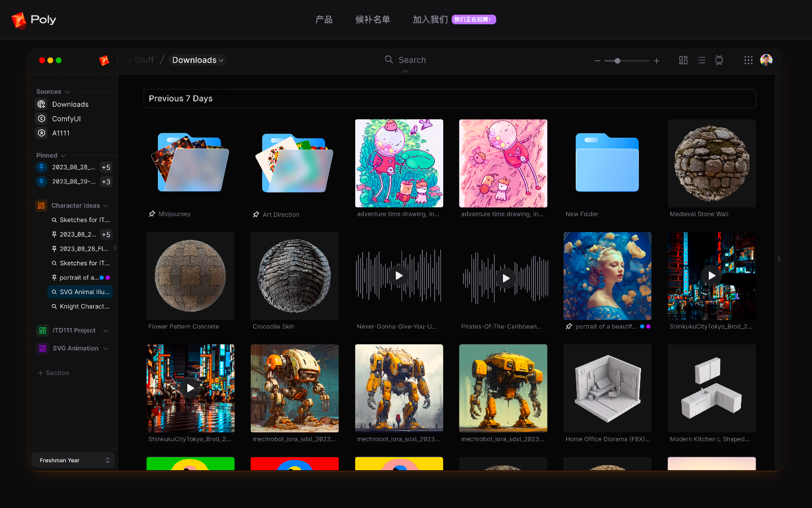Select portrait of a... sidebar item

tap(80, 278)
